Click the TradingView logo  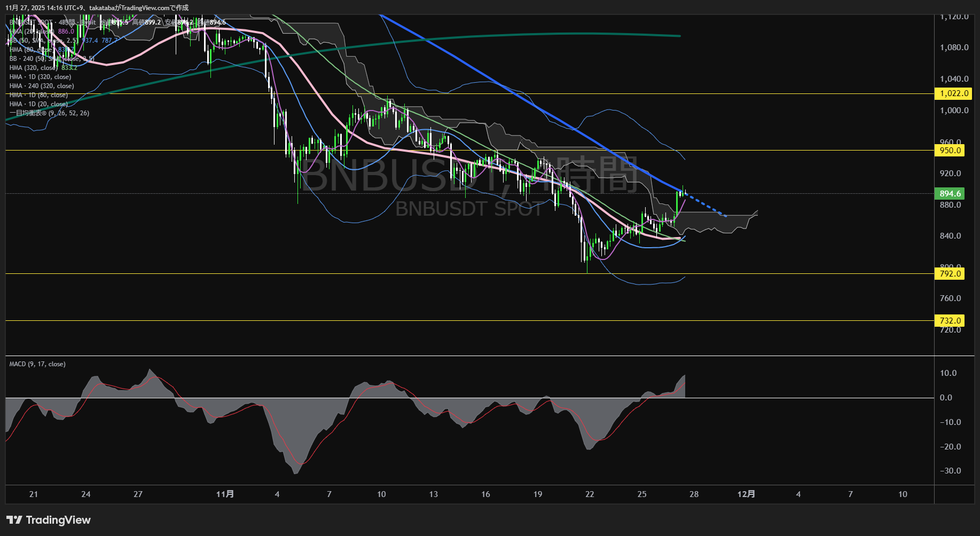tap(49, 520)
